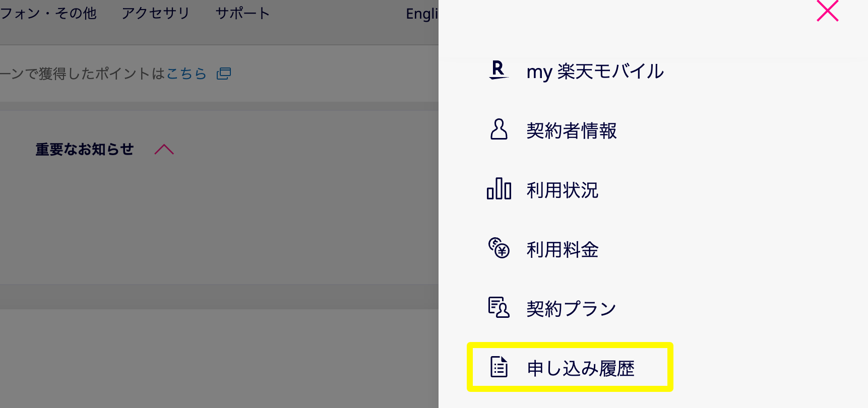Click the person icon for 契約者情報
Image resolution: width=868 pixels, height=408 pixels.
click(499, 129)
